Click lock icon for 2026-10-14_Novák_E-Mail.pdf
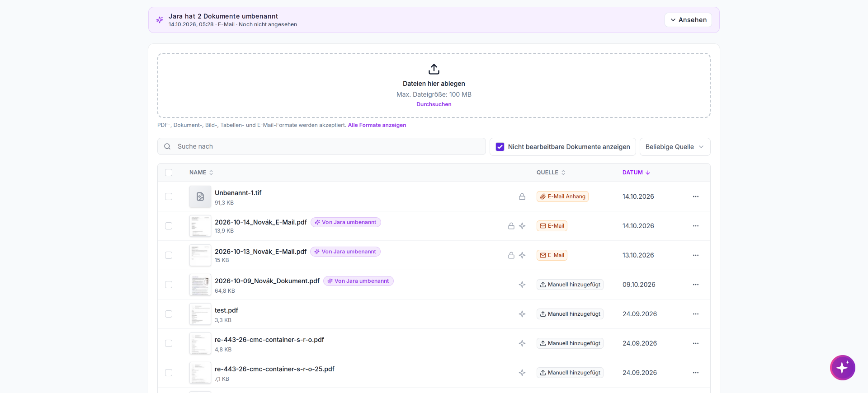The height and width of the screenshot is (393, 868). point(511,226)
